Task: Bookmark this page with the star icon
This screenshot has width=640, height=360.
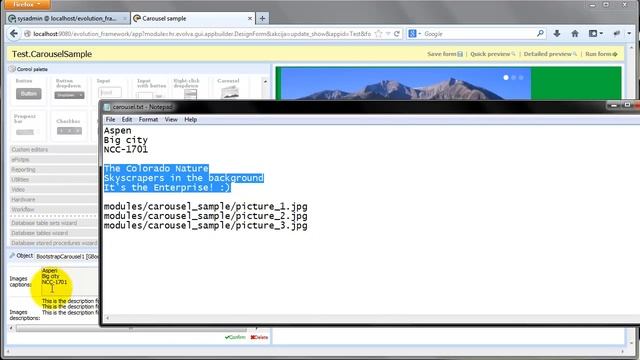Action: pyautogui.click(x=378, y=34)
